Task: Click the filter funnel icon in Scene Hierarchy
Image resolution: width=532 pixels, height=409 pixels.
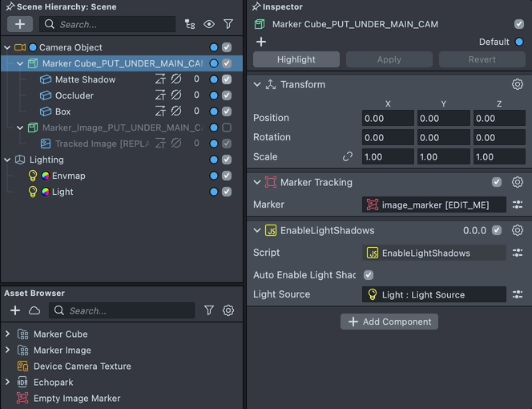Action: [228, 25]
